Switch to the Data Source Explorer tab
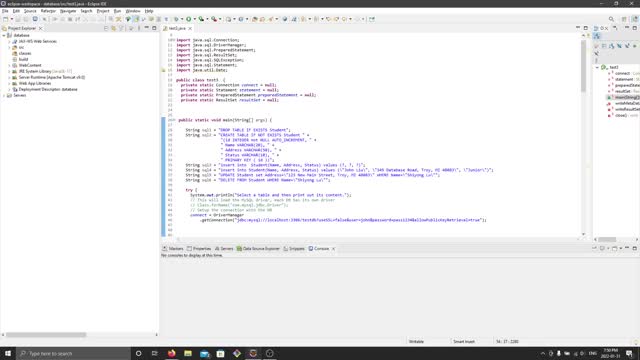640x360 pixels. (x=258, y=249)
